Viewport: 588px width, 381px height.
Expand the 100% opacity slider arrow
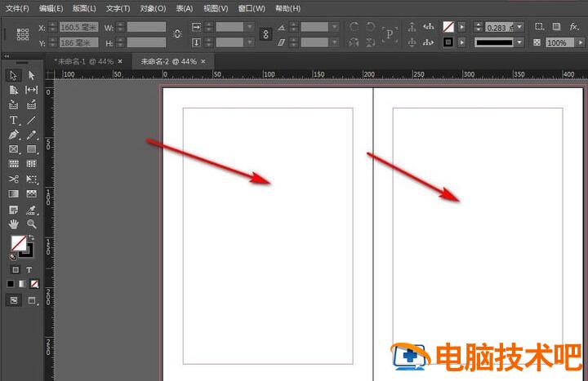580,42
